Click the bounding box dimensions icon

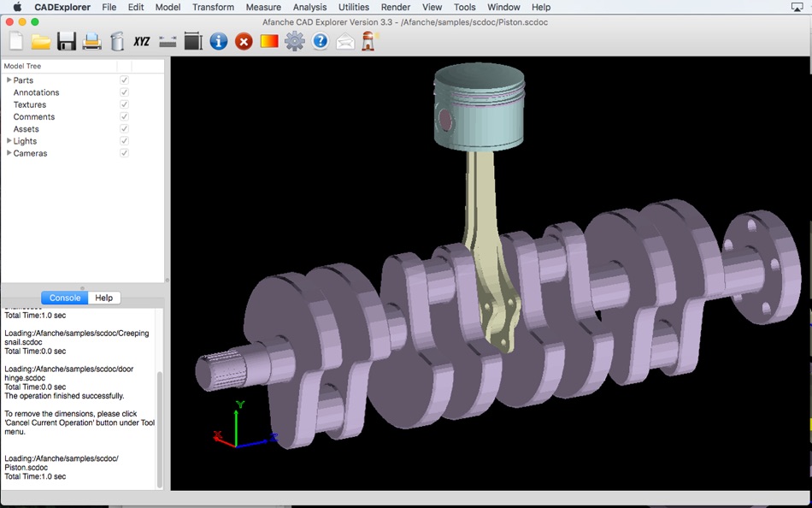click(193, 41)
